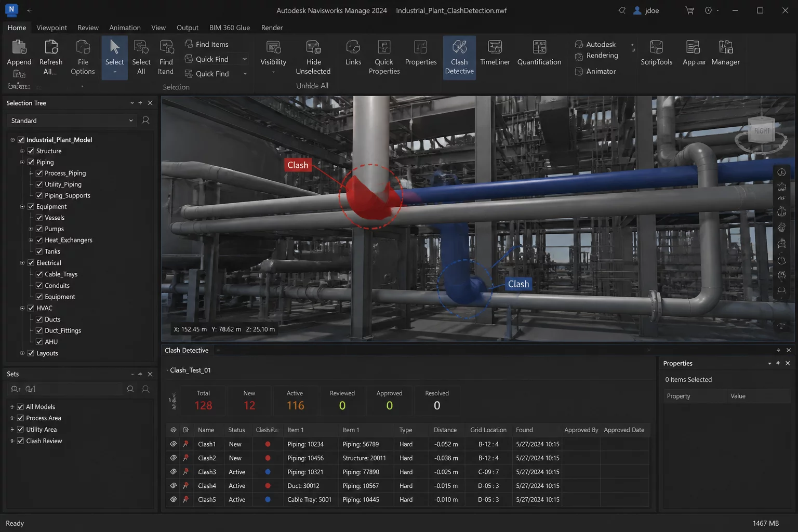This screenshot has height=532, width=798.
Task: Sort by the Distance column header
Action: tap(445, 430)
